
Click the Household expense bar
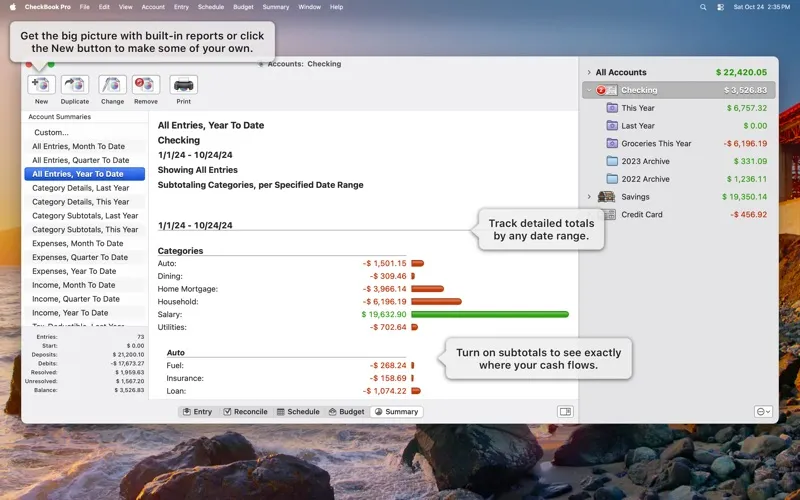coord(436,302)
